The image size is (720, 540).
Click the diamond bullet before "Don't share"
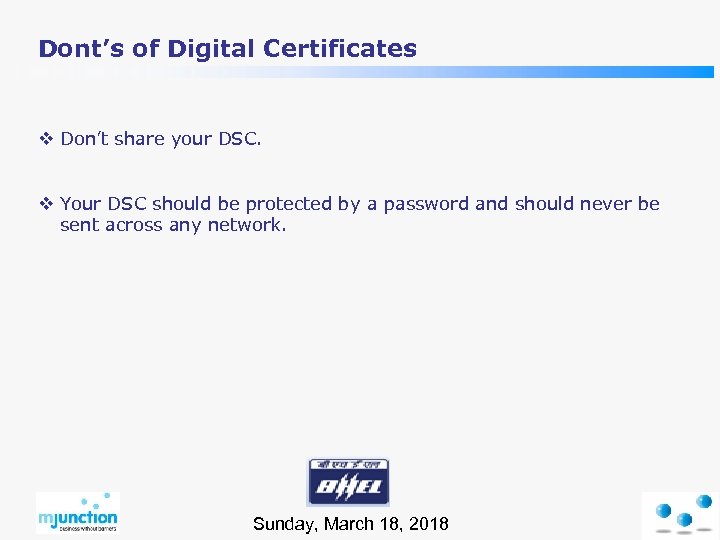pos(45,139)
